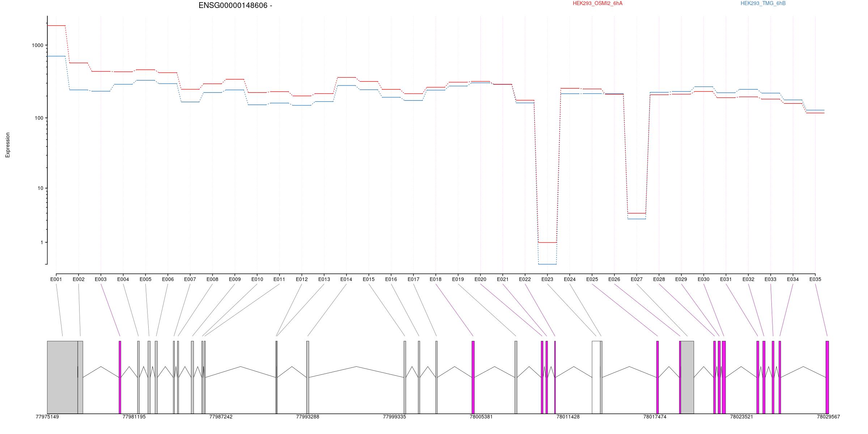Click the E014 exon label

click(x=346, y=279)
